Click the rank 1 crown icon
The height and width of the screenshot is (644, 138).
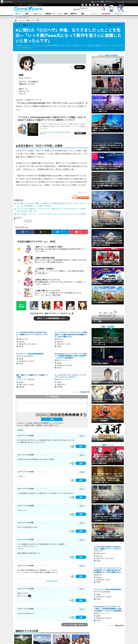19,249
